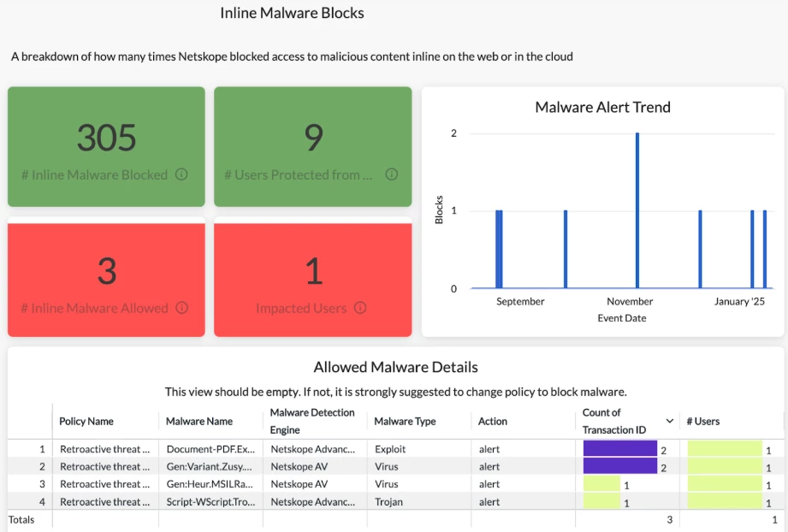Viewport: 788px width, 532px height.
Task: Click purple transaction count bar for Gen:Variant.Zusy row
Action: pyautogui.click(x=620, y=465)
